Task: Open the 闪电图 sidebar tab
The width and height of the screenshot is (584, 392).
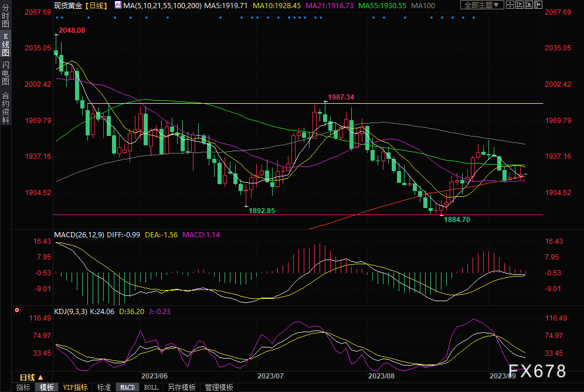Action: pos(5,73)
